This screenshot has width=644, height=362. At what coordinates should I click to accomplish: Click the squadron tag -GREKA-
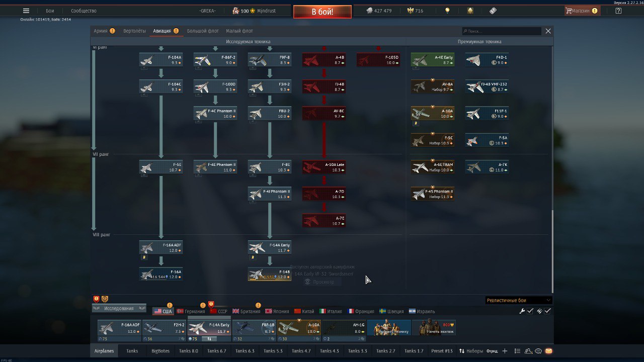tap(207, 11)
